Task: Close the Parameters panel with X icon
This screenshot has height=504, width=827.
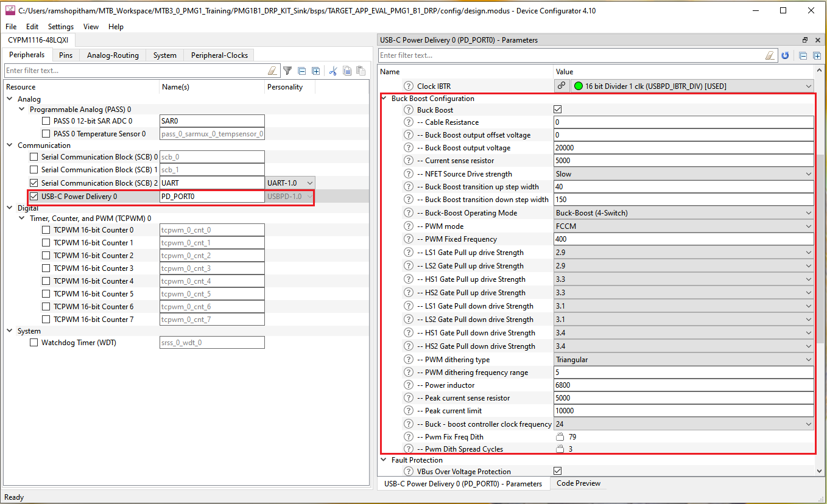Action: click(817, 40)
